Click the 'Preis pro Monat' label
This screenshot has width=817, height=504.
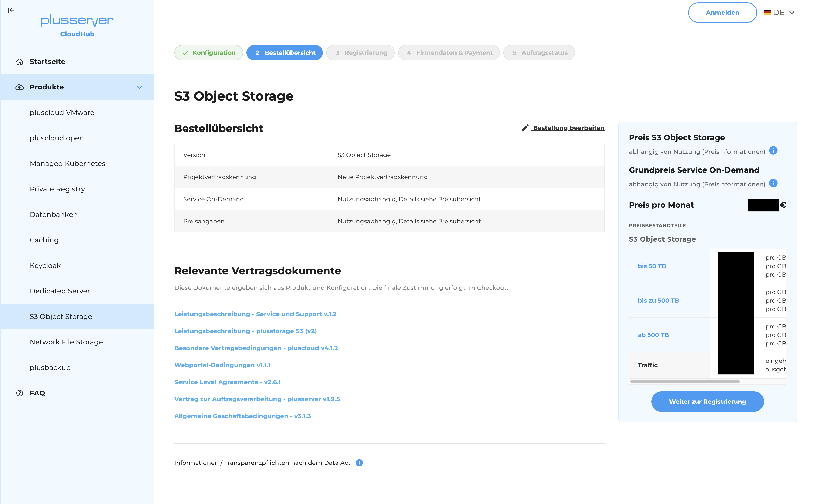(661, 205)
